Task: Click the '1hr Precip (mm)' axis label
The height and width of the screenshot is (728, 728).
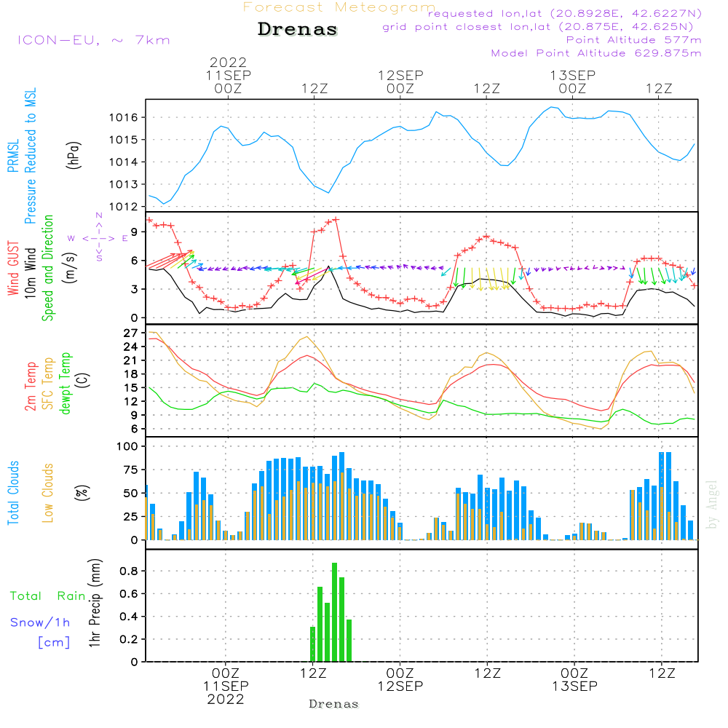Action: [95, 603]
